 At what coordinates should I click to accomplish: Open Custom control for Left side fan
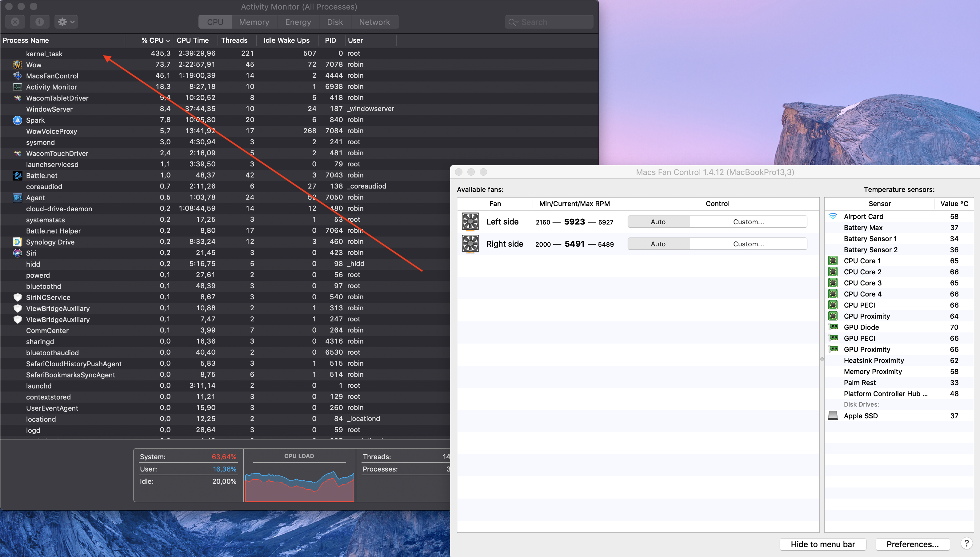pyautogui.click(x=749, y=222)
